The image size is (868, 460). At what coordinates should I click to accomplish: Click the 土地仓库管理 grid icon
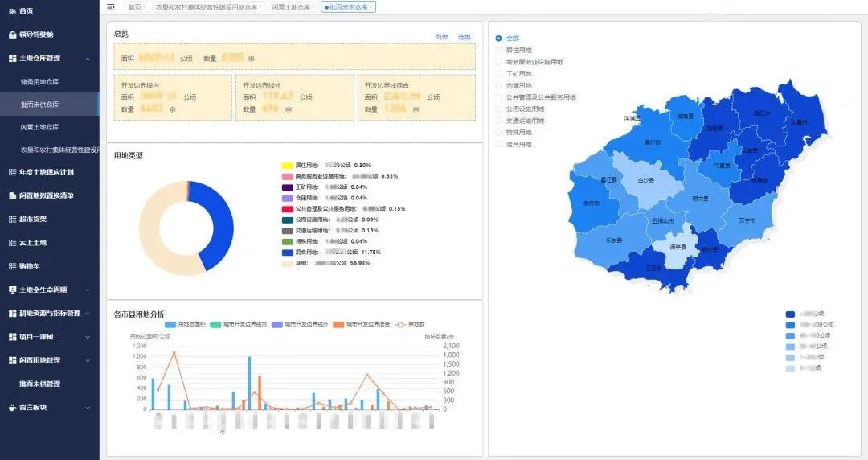(x=12, y=58)
